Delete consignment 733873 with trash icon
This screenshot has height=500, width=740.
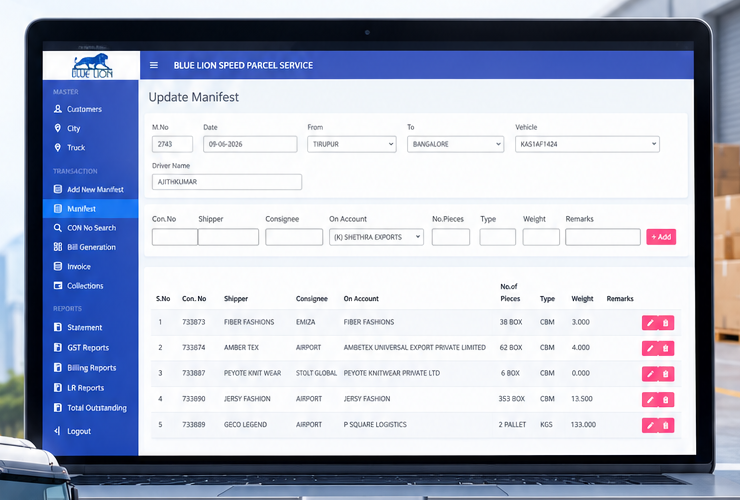(x=666, y=322)
